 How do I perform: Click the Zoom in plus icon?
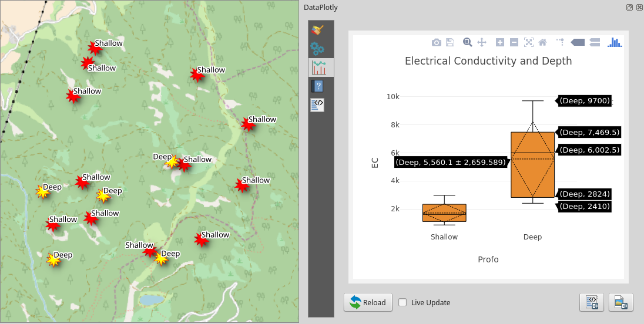(x=500, y=42)
